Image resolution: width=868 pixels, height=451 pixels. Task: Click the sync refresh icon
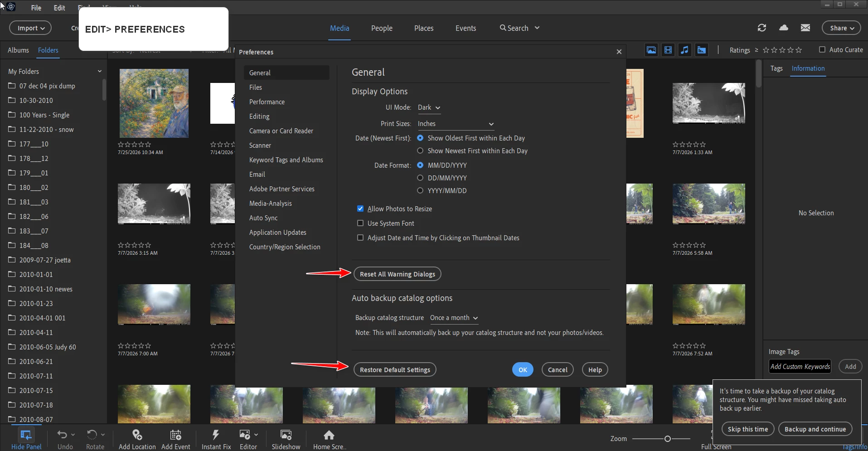point(762,28)
